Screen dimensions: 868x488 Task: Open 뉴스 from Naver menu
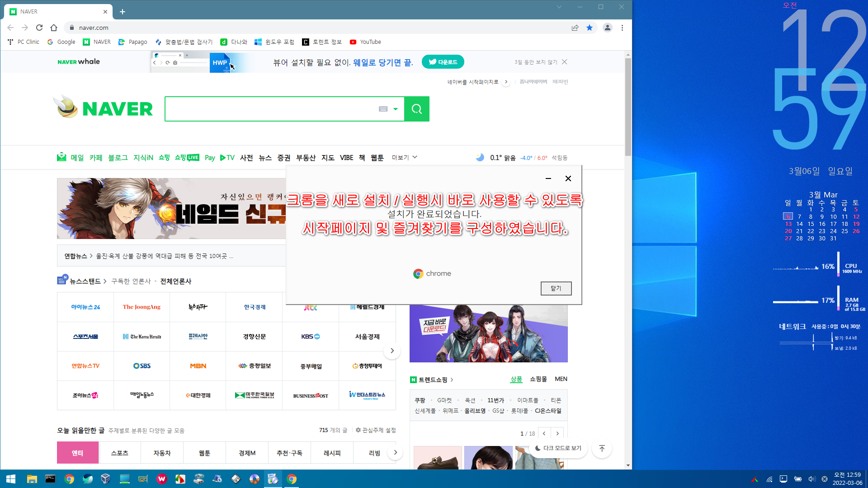point(265,158)
